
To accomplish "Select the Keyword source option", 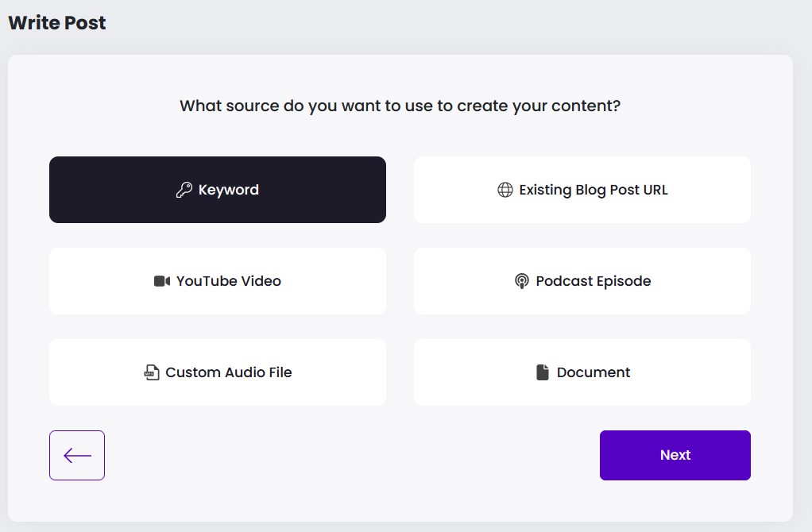I will (x=218, y=190).
